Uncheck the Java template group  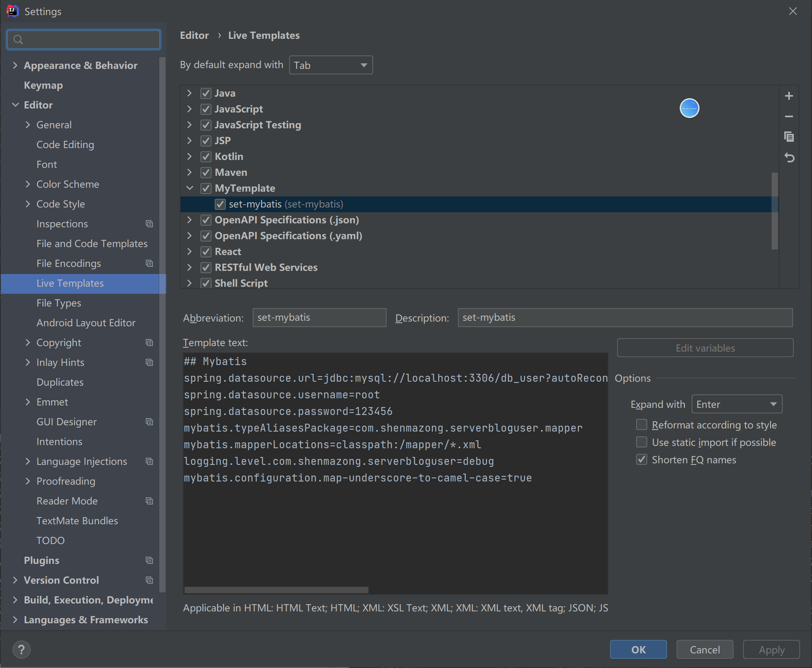(206, 93)
